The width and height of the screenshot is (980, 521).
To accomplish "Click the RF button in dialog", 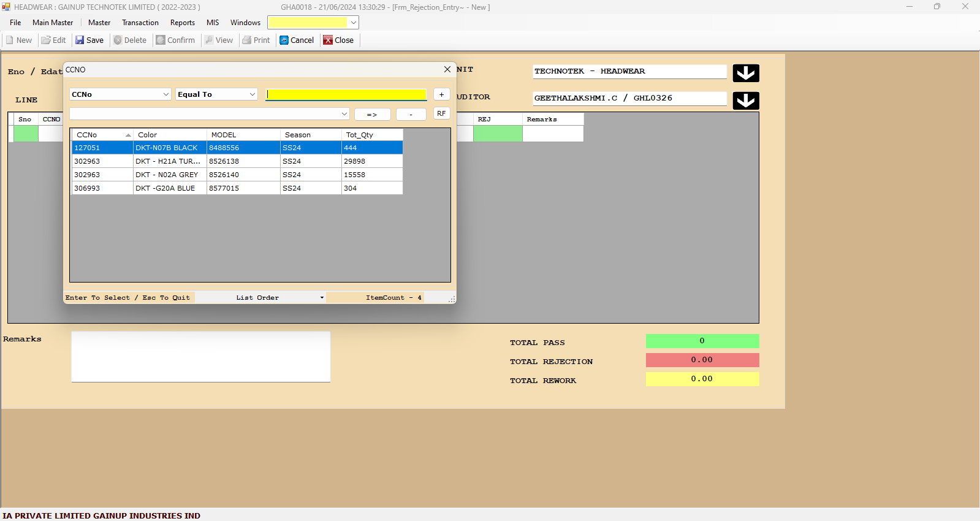I will tap(441, 114).
